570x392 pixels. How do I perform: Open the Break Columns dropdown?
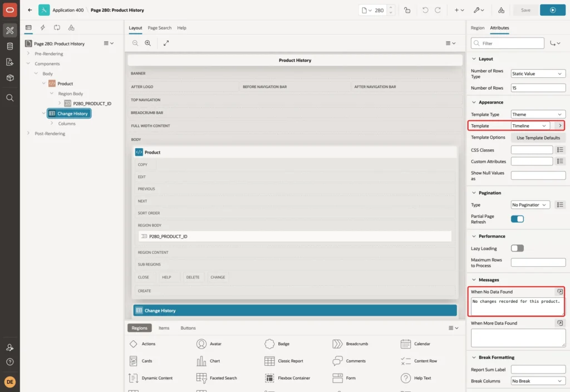[538, 381]
